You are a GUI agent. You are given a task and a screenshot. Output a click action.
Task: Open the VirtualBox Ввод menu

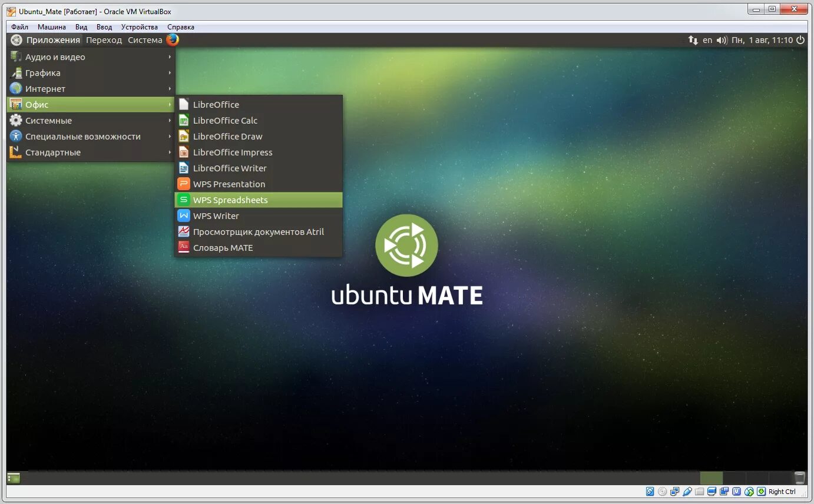click(x=104, y=27)
